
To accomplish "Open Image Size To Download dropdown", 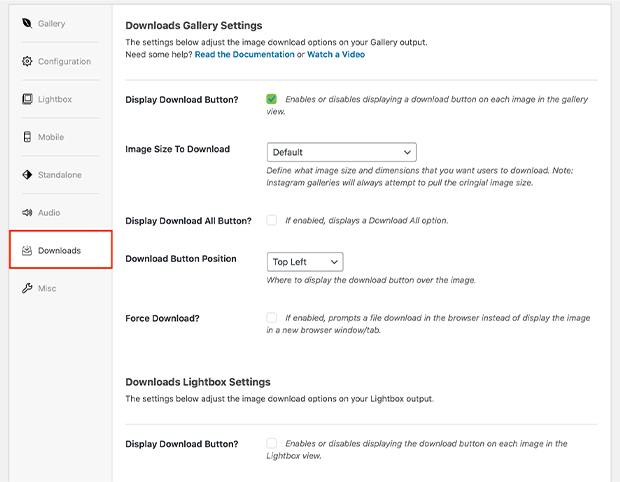I will (341, 152).
